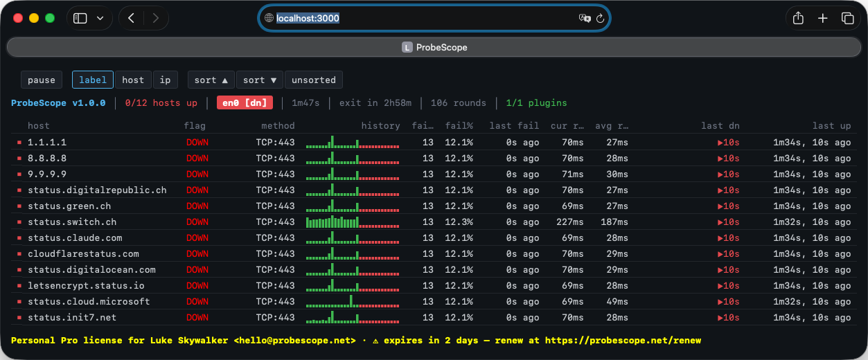Image resolution: width=868 pixels, height=360 pixels.
Task: Switch display to ip mode
Action: 166,80
